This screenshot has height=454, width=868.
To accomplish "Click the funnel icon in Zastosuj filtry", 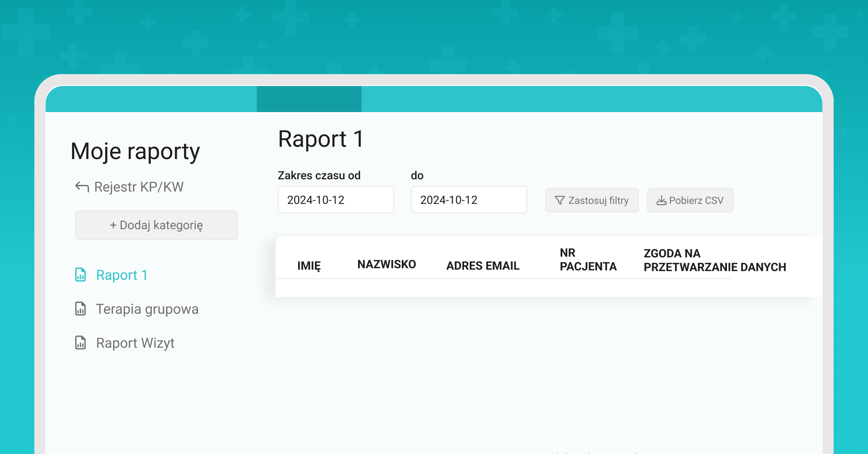I will tap(559, 200).
